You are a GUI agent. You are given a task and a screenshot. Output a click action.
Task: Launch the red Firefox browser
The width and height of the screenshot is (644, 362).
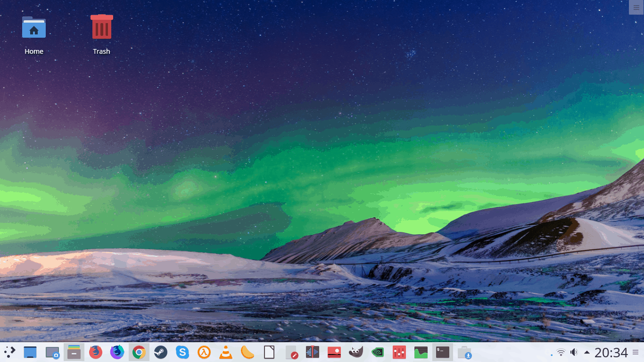point(96,352)
